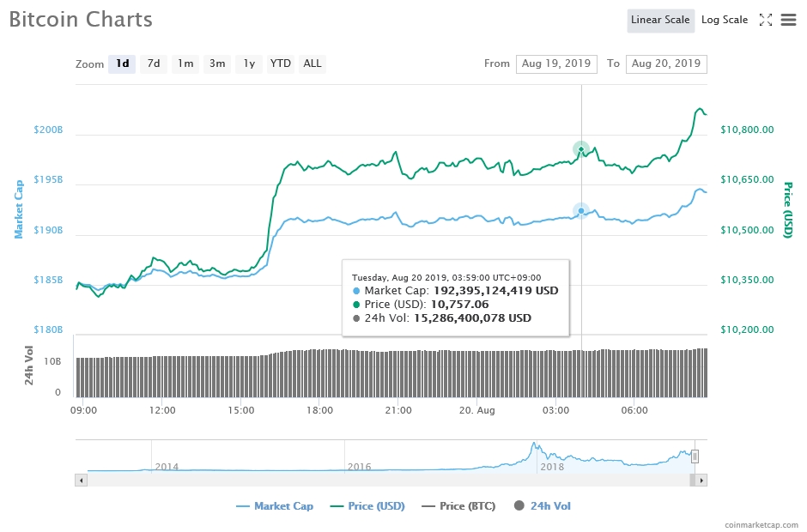Image resolution: width=807 pixels, height=532 pixels.
Task: Switch to Log Scale
Action: pos(724,20)
